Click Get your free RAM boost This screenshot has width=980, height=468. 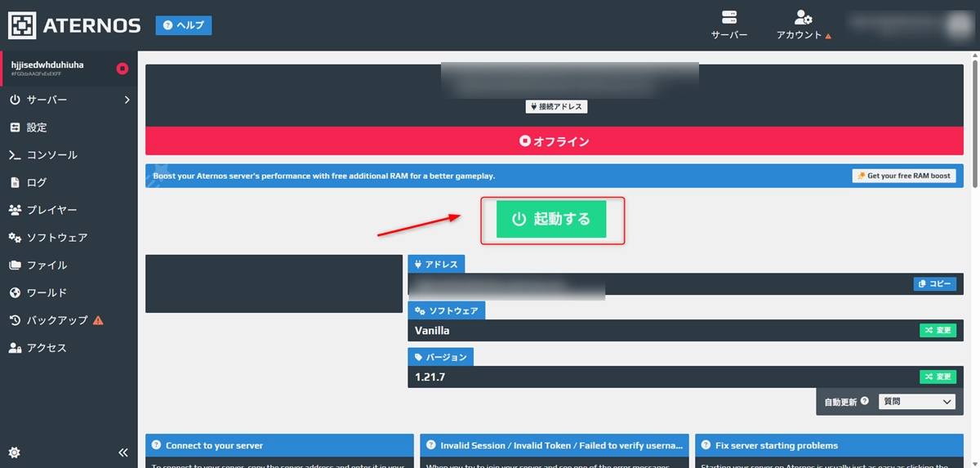[x=904, y=176]
